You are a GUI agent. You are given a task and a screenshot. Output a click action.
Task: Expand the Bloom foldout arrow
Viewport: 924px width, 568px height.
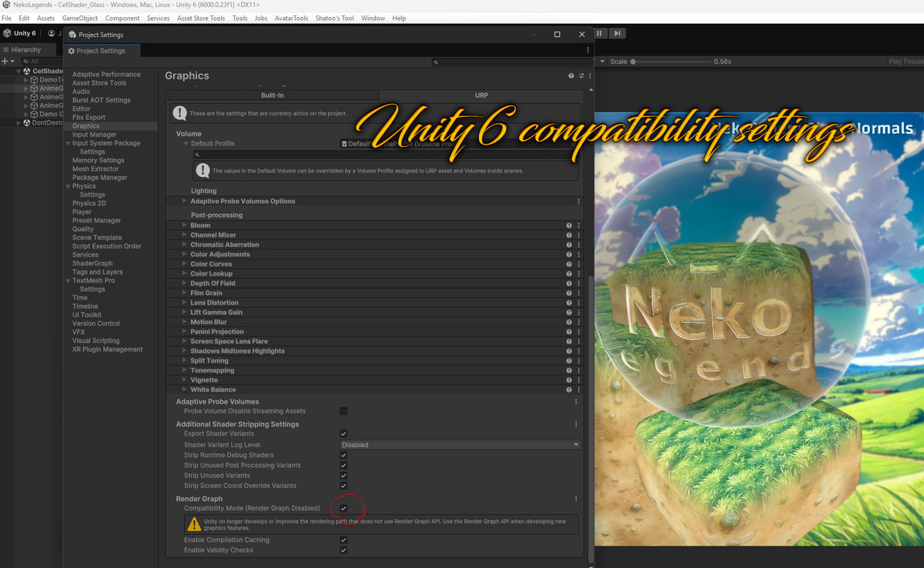(x=185, y=226)
